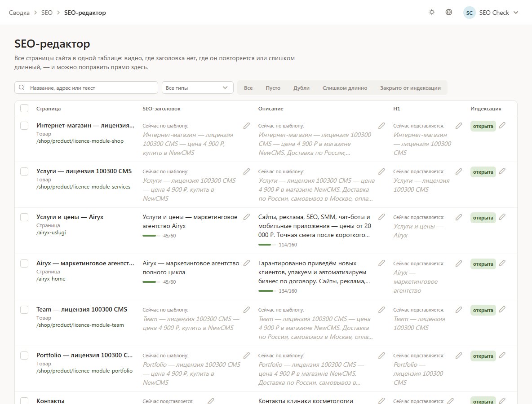The width and height of the screenshot is (532, 404).
Task: Focus the Название, адрес или текст search field
Action: point(86,88)
